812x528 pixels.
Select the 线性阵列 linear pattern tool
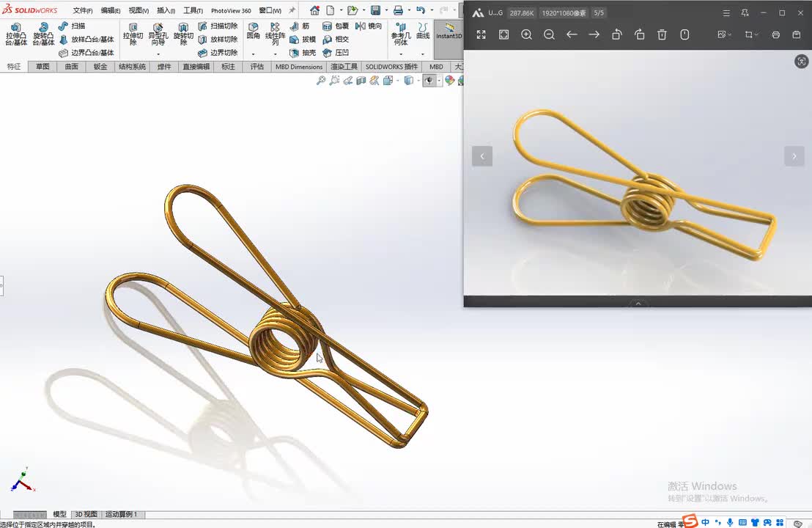pos(275,33)
